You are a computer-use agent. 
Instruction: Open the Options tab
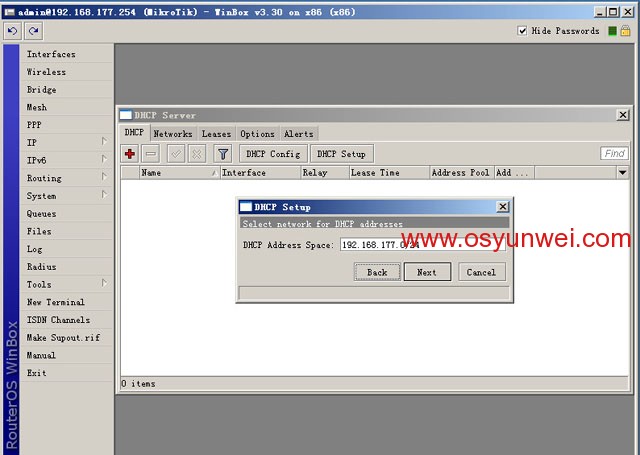(257, 134)
